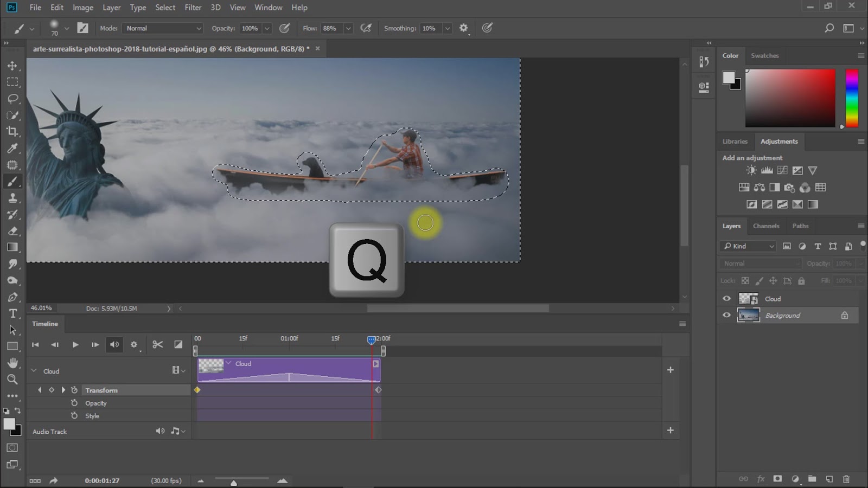The width and height of the screenshot is (868, 488).
Task: Select the Clone Stamp tool
Action: coord(12,198)
